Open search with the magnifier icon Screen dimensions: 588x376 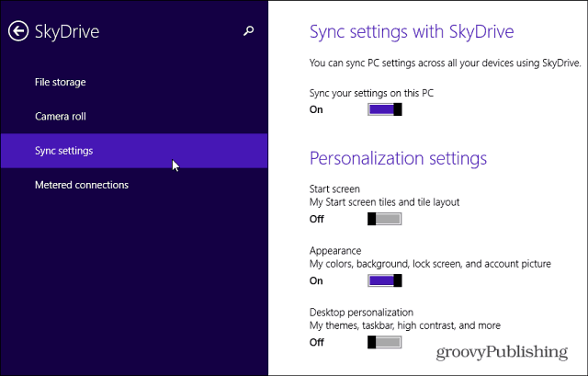click(249, 30)
